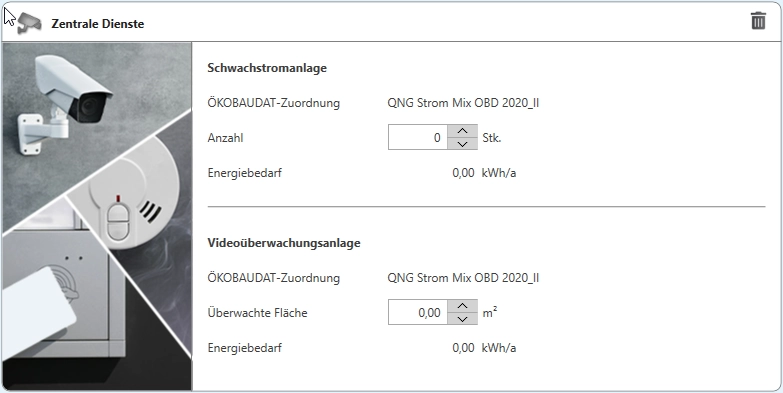Click the security camera icon in header
783x393 pixels.
point(29,23)
